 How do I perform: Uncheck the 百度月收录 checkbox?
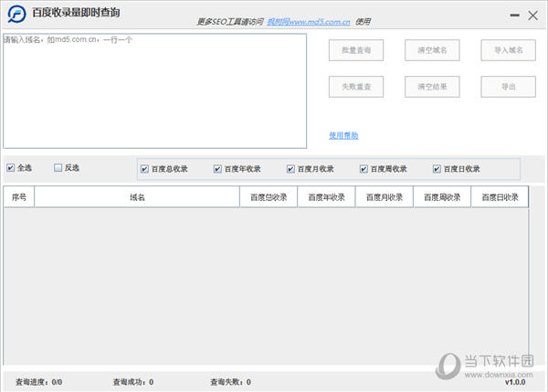290,169
